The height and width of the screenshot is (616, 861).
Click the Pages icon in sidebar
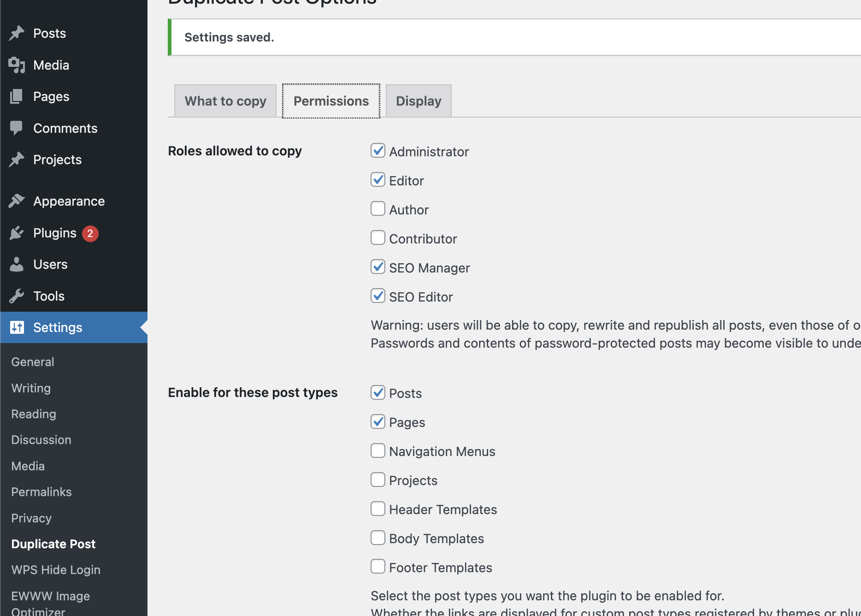[x=17, y=96]
